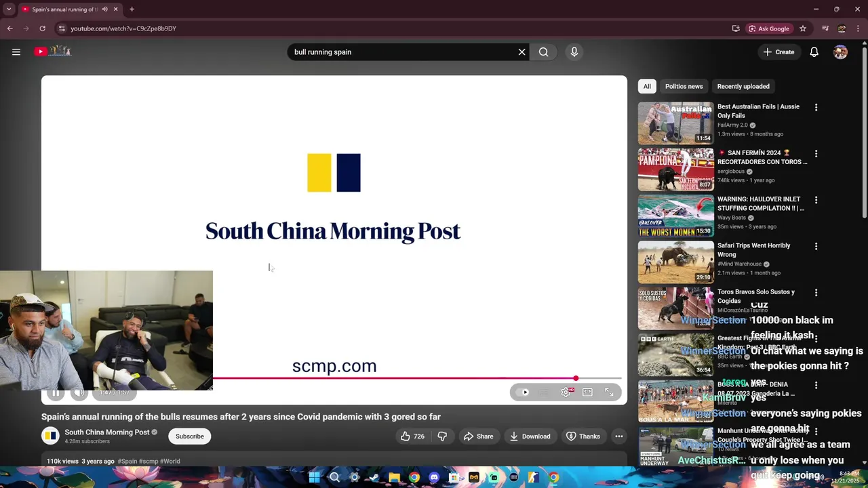Open SAN FERMÍN 2024 video thumbnail
This screenshot has height=488, width=868.
(675, 169)
